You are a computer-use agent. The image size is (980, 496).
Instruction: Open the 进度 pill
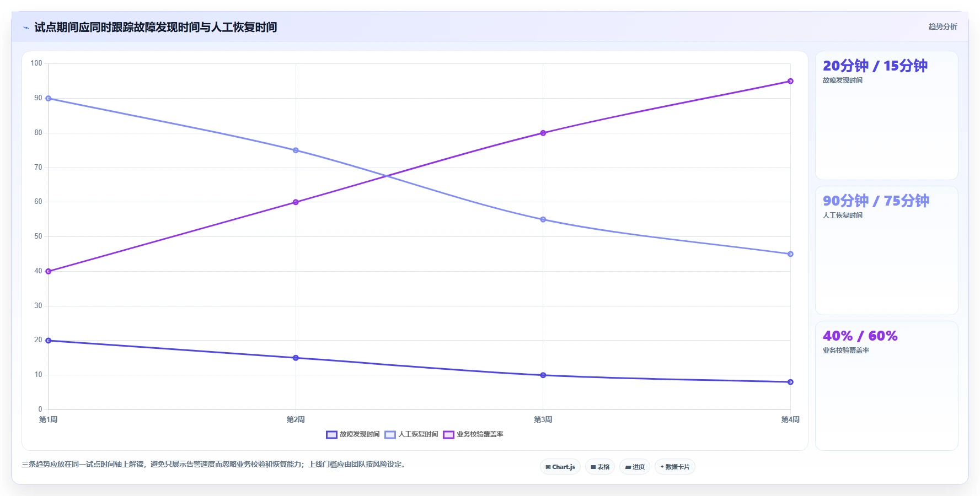click(x=635, y=467)
